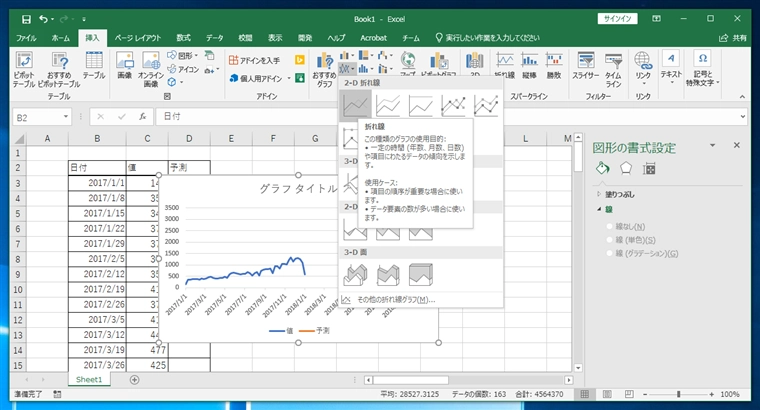This screenshot has height=410, width=760.
Task: Insert a PivotTable from the ribbon
Action: (x=22, y=68)
